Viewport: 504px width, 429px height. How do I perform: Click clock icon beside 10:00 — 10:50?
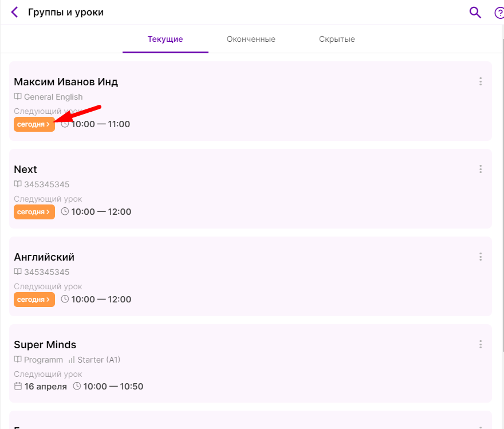pos(77,386)
